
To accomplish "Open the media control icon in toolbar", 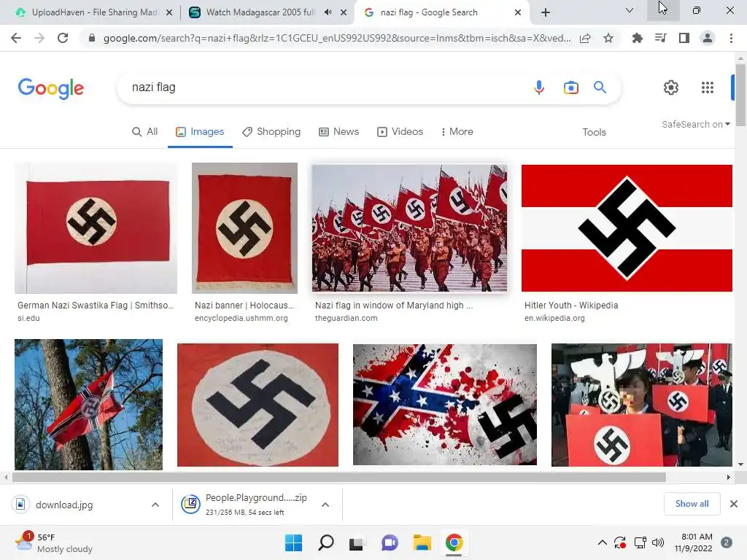I will [660, 38].
